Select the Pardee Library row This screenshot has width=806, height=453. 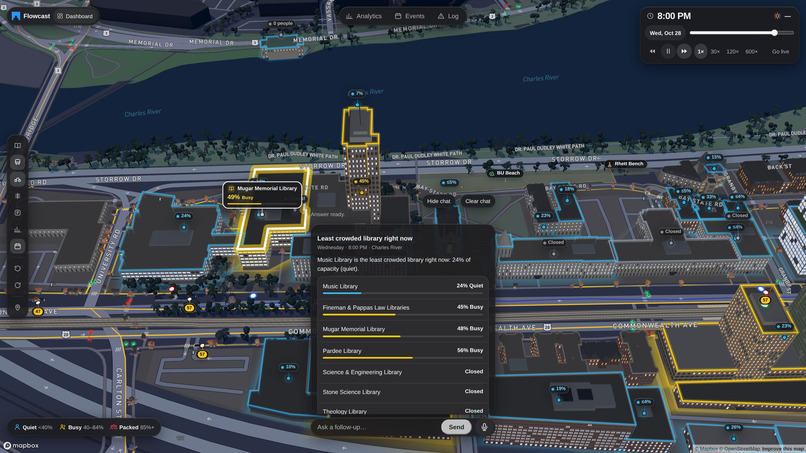402,351
